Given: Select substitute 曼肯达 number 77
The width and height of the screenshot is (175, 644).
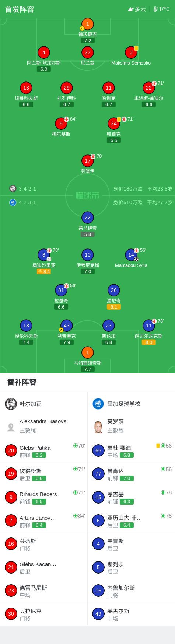Looking at the screenshot, I should 98,474.
